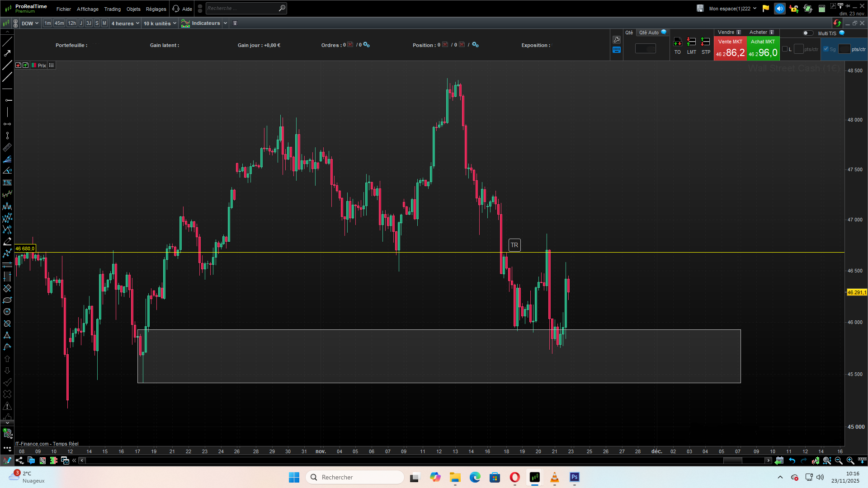Enable the L limit checkbox

(x=785, y=49)
